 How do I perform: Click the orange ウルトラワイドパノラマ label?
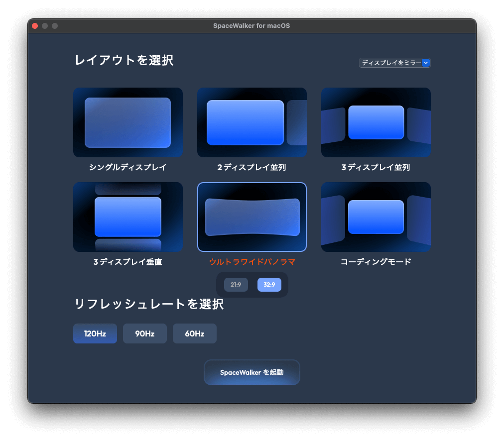pos(252,262)
